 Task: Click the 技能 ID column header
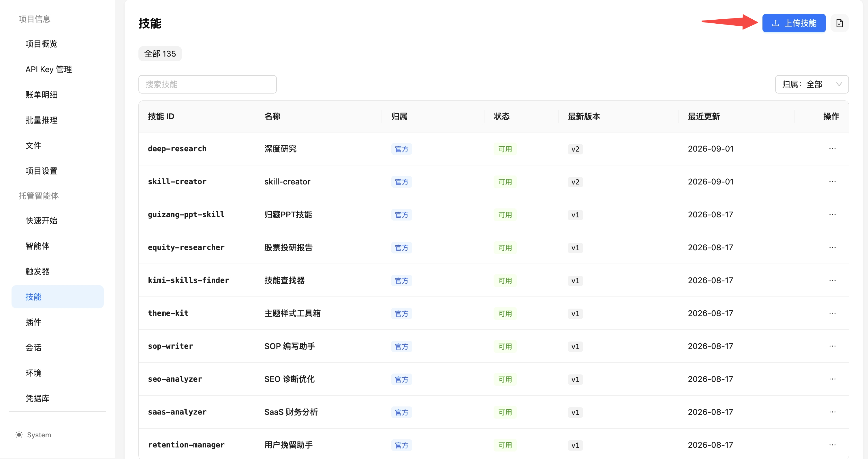point(161,116)
